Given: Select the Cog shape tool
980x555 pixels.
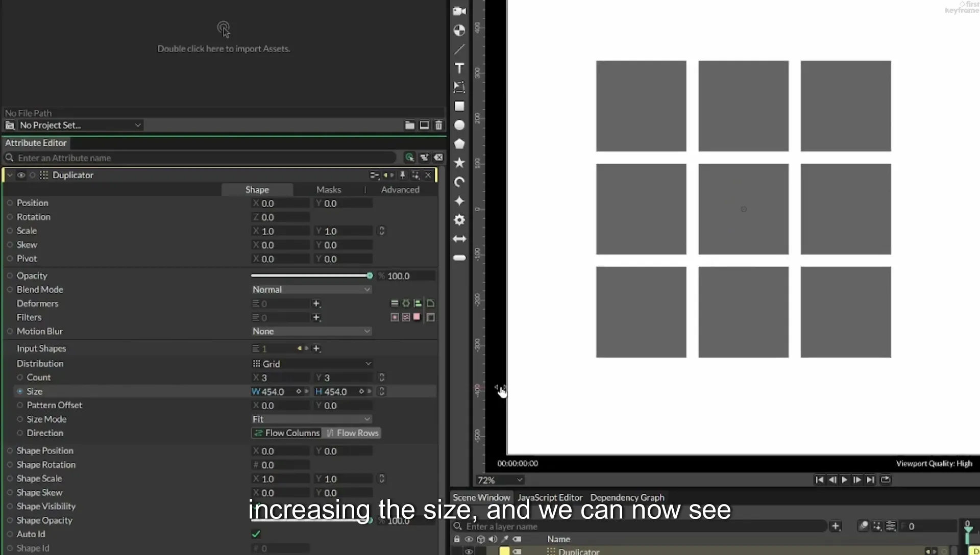Looking at the screenshot, I should (x=459, y=220).
